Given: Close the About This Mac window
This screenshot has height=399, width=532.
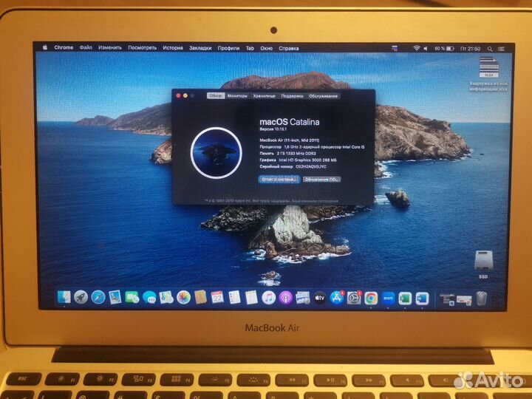Looking at the screenshot, I should pyautogui.click(x=178, y=95).
